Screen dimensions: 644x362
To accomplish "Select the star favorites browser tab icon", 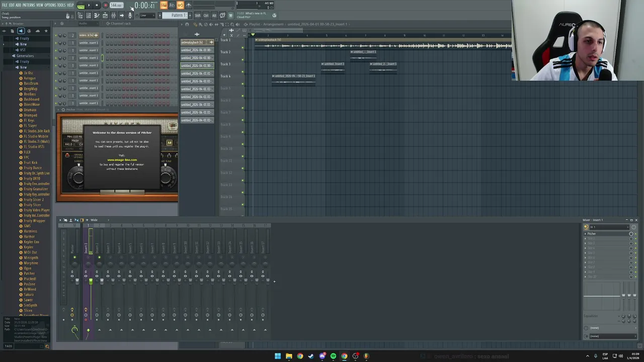I will pyautogui.click(x=46, y=31).
